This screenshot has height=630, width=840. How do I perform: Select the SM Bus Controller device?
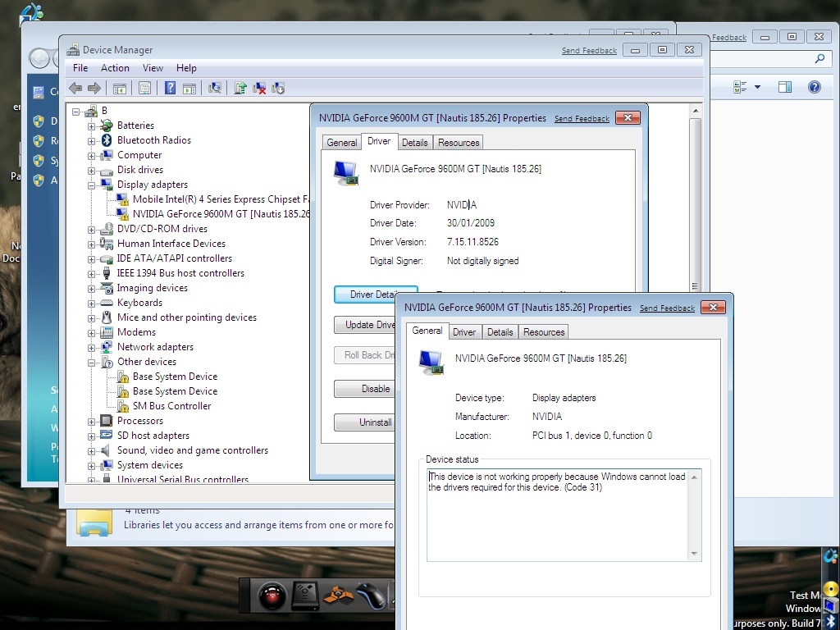pos(171,406)
